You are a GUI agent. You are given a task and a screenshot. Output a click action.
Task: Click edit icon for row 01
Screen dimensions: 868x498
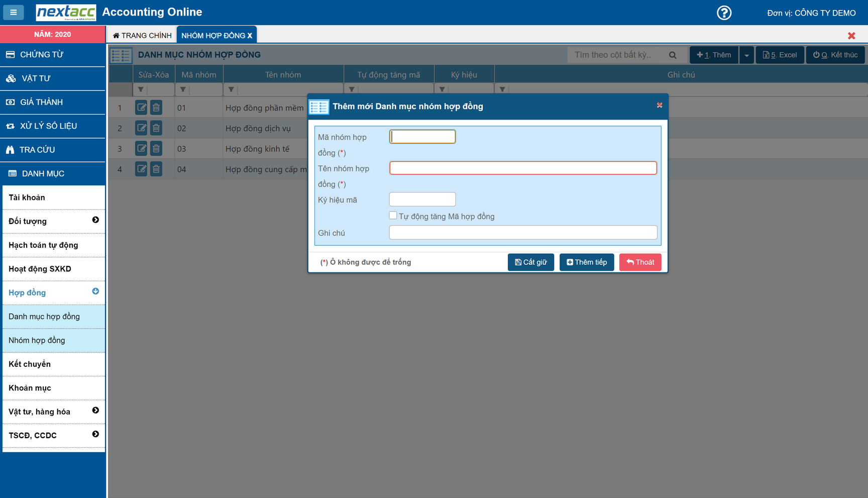pyautogui.click(x=141, y=108)
